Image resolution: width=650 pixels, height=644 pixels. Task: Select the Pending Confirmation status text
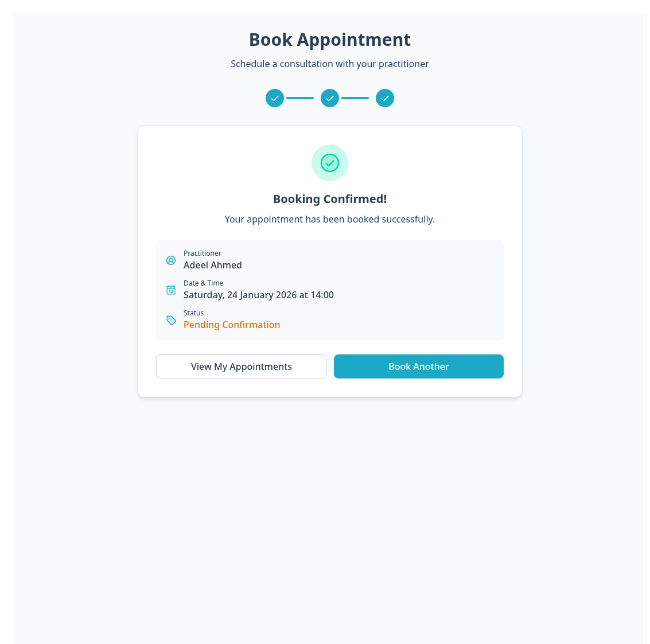click(x=232, y=325)
